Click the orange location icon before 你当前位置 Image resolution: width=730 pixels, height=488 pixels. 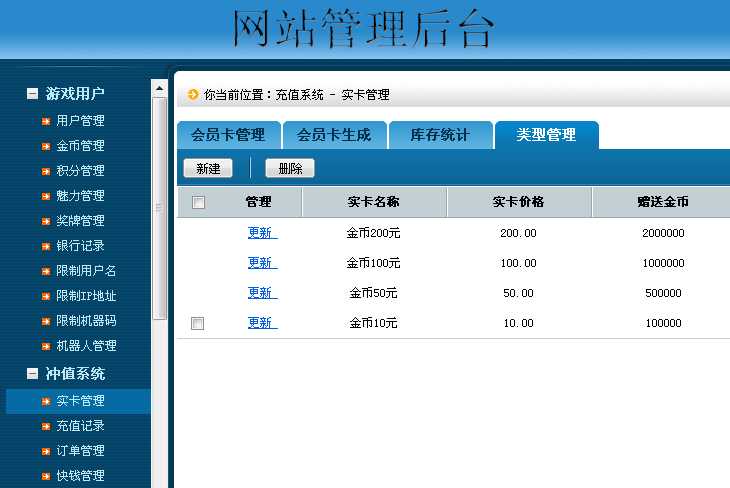pos(193,95)
